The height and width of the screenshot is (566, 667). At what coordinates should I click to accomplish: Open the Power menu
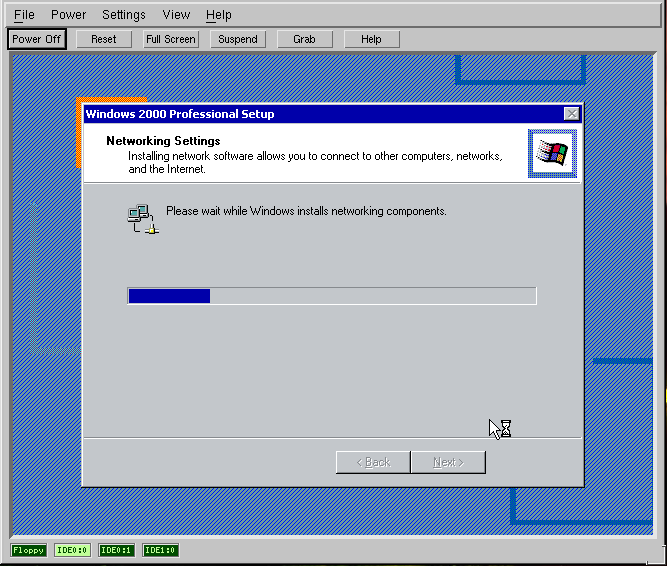[68, 15]
